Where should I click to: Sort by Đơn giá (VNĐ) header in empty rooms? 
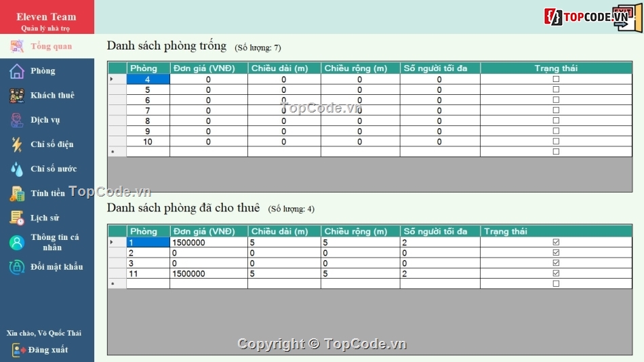(208, 68)
